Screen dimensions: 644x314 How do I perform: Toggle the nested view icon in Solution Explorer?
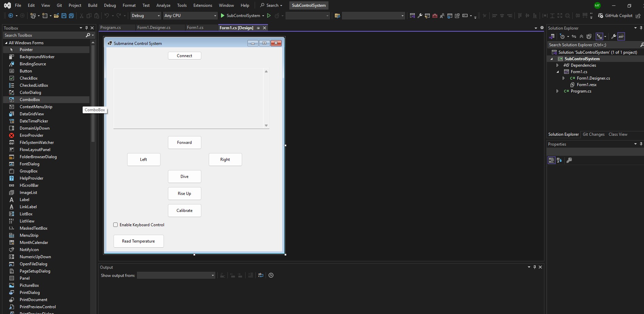[x=599, y=36]
